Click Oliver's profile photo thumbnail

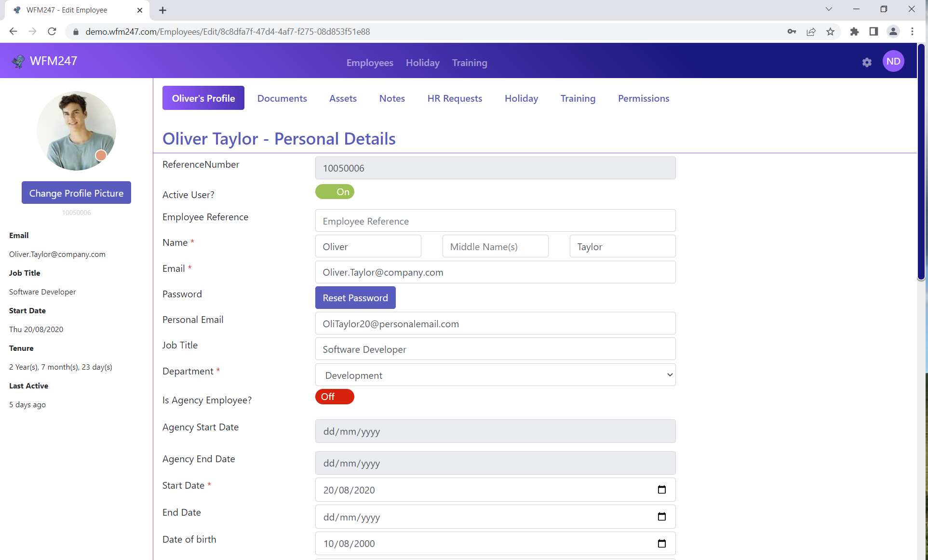click(76, 131)
